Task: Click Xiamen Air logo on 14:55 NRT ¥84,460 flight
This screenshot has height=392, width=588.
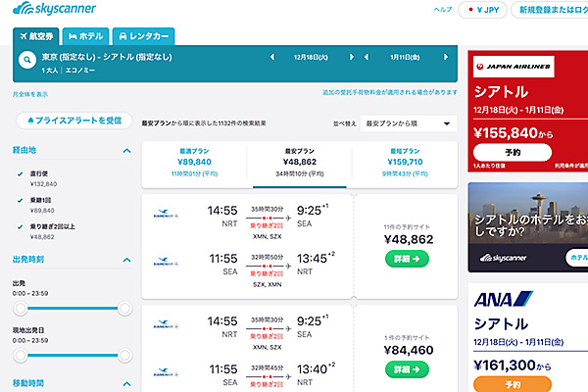Action: (166, 324)
